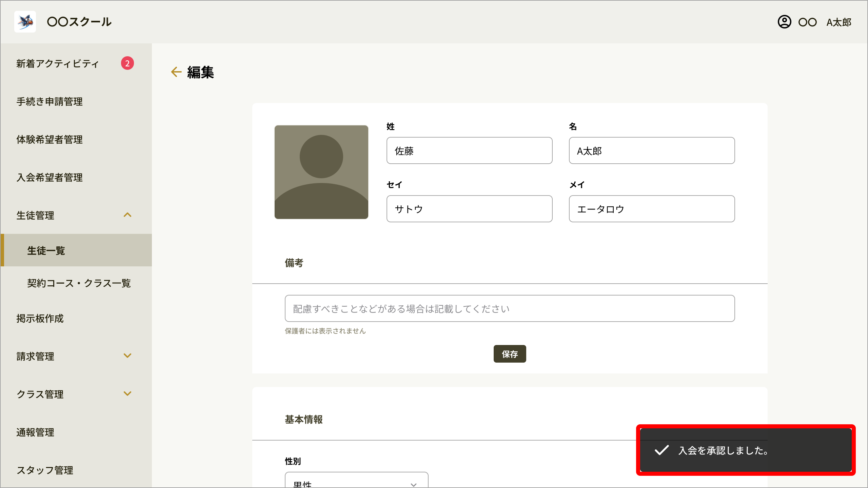Click the 〇〇スクール title text

point(79,22)
